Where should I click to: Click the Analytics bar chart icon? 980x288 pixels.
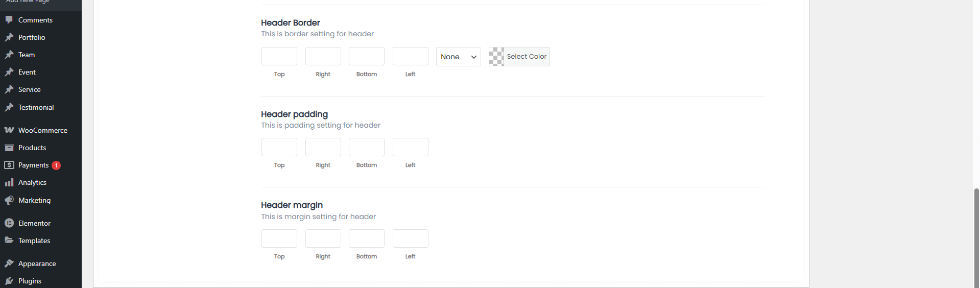click(9, 182)
